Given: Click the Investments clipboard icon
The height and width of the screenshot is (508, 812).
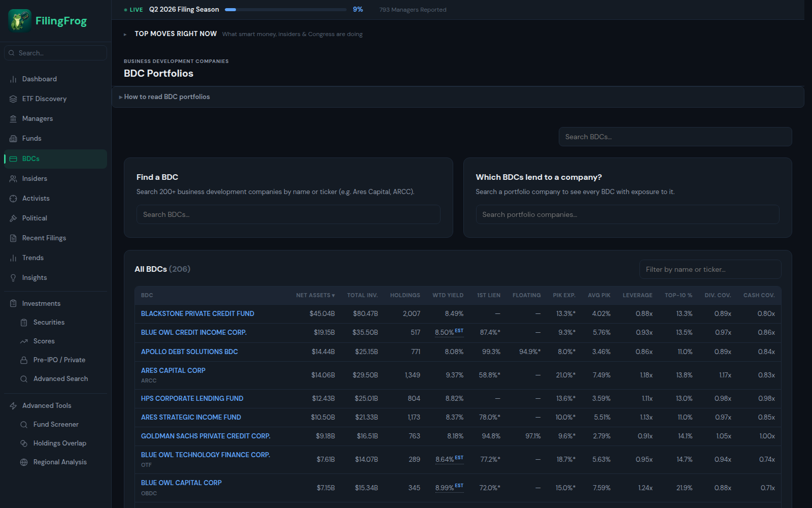Looking at the screenshot, I should (x=13, y=304).
